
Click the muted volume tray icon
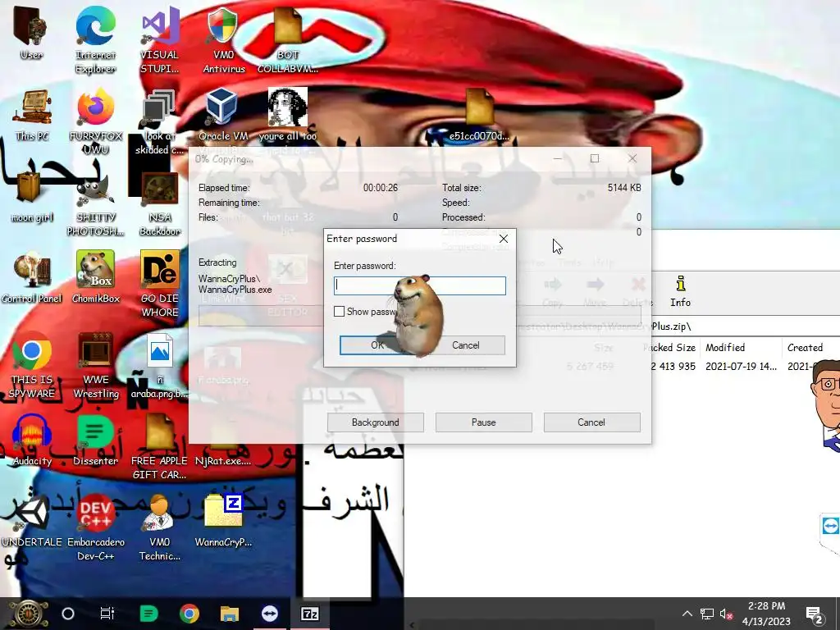(727, 614)
